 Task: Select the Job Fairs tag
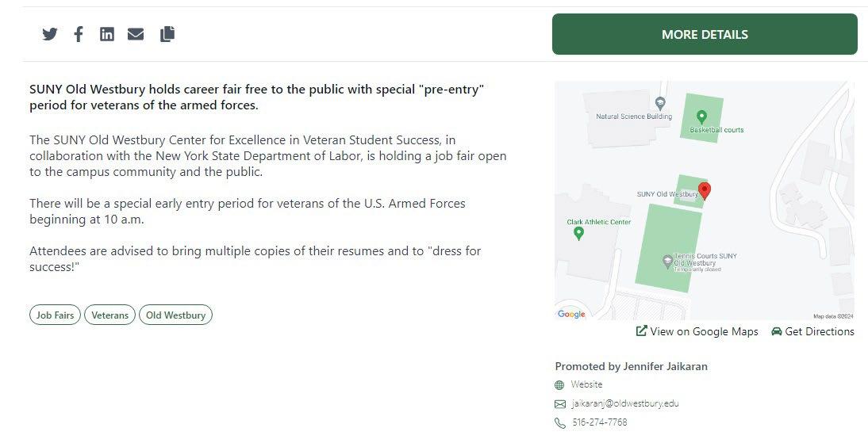click(x=55, y=315)
